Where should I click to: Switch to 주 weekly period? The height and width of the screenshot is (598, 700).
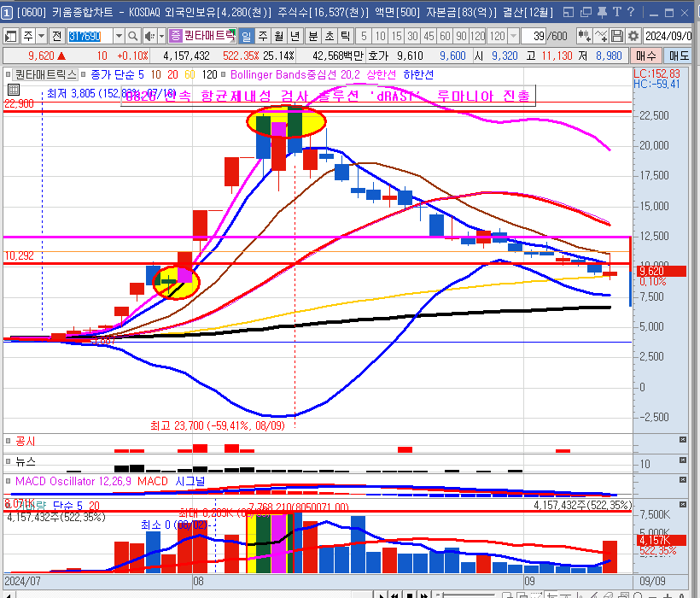[262, 36]
